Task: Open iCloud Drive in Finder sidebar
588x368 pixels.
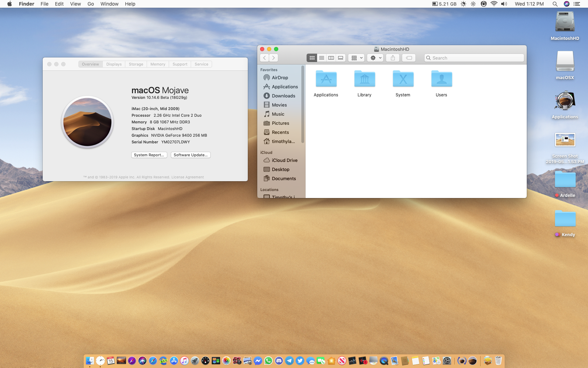Action: pyautogui.click(x=280, y=160)
